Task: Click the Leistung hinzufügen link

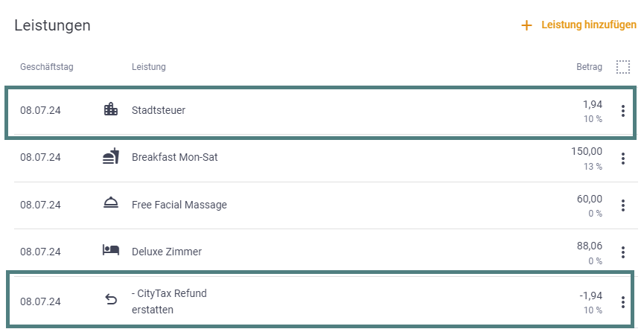Action: 589,25
